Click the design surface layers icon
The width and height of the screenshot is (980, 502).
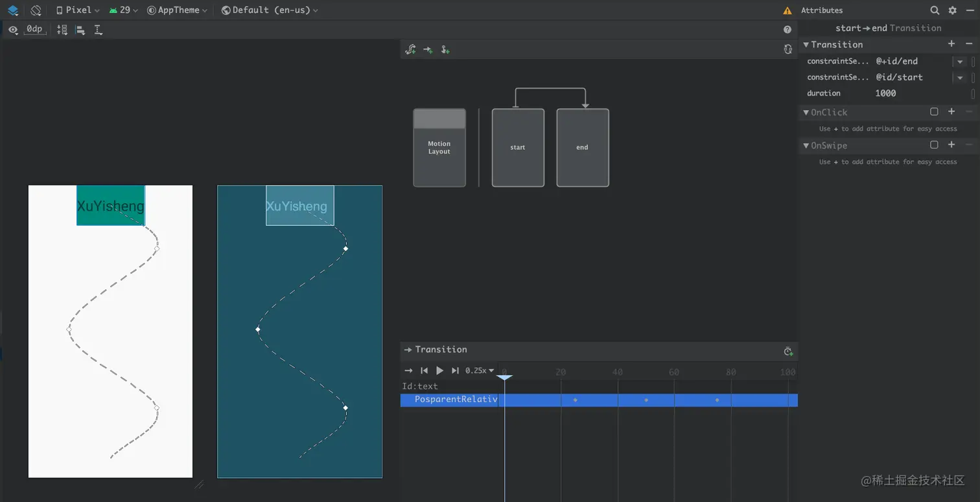point(12,10)
